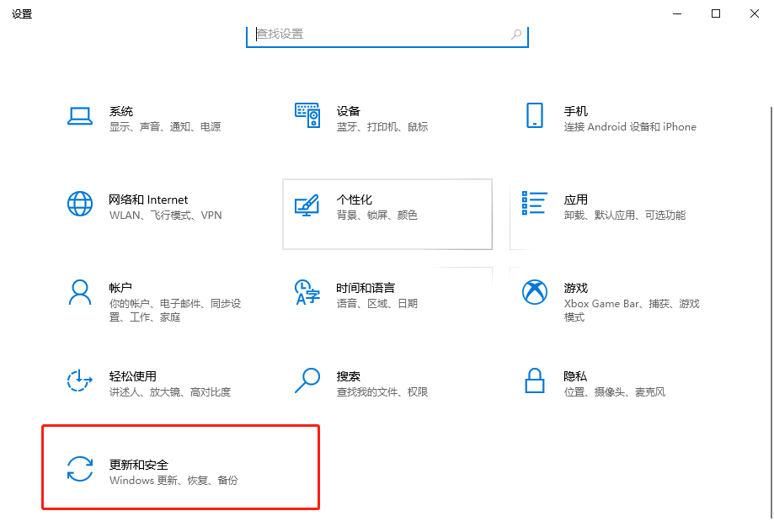Click the search magnifier inside the search box
The image size is (774, 532).
[x=515, y=35]
